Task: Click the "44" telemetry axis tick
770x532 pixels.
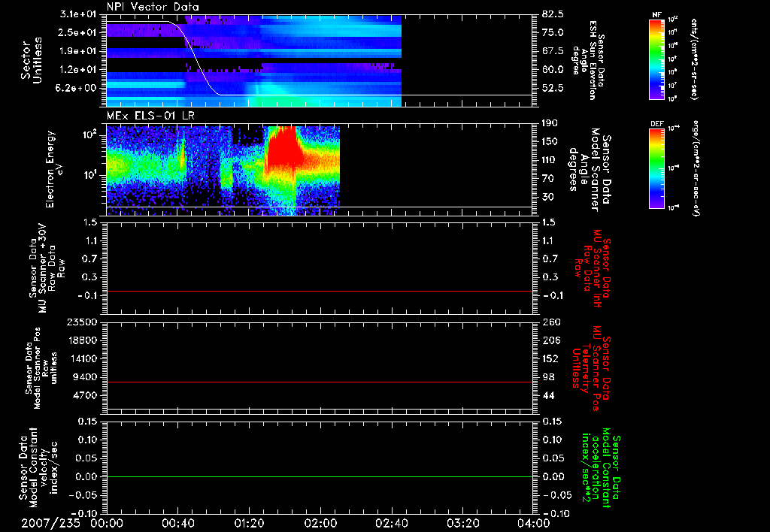Action: click(548, 395)
